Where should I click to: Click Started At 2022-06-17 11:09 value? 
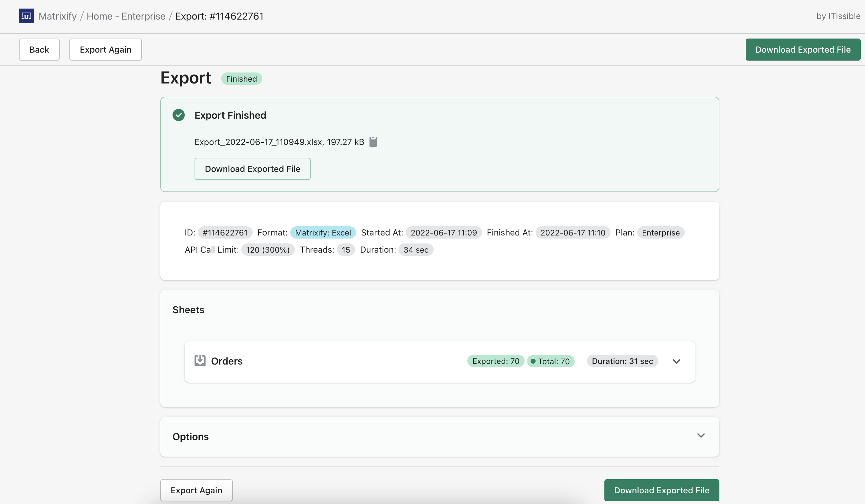pos(444,232)
